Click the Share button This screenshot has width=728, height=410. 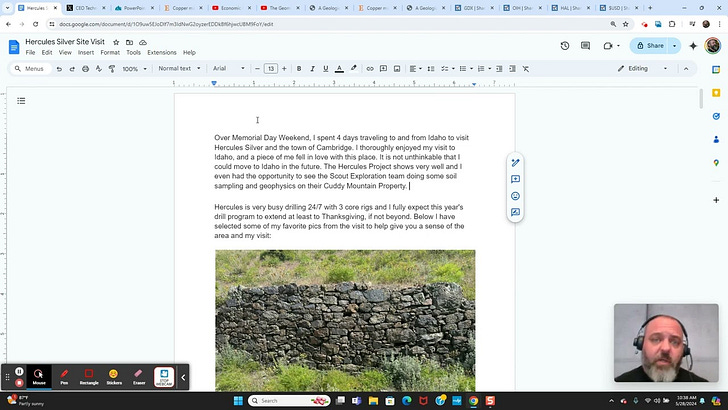click(650, 46)
